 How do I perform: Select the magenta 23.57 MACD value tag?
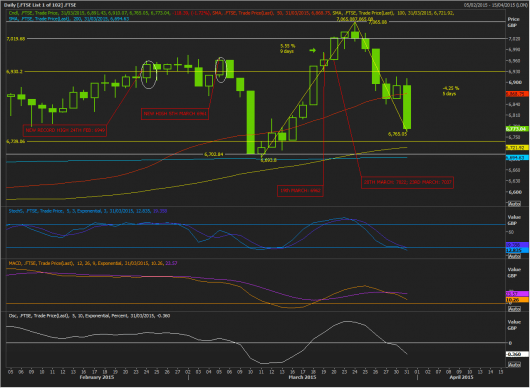point(517,294)
